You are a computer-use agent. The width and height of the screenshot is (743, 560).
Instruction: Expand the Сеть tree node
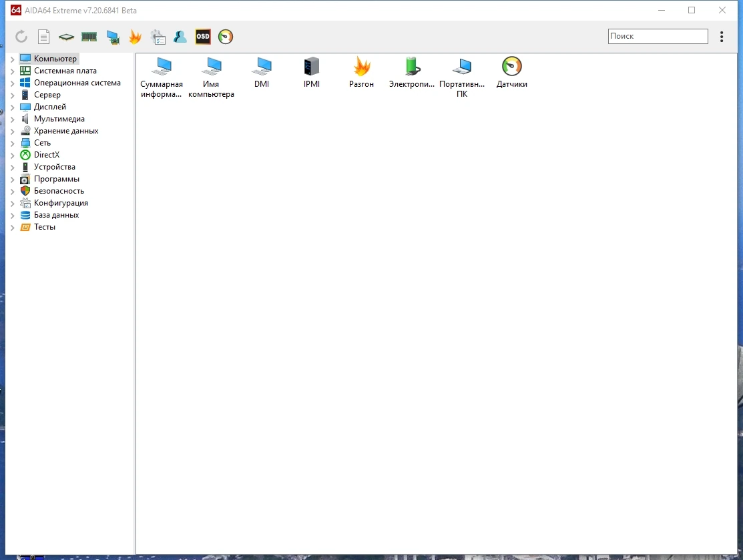coord(12,143)
